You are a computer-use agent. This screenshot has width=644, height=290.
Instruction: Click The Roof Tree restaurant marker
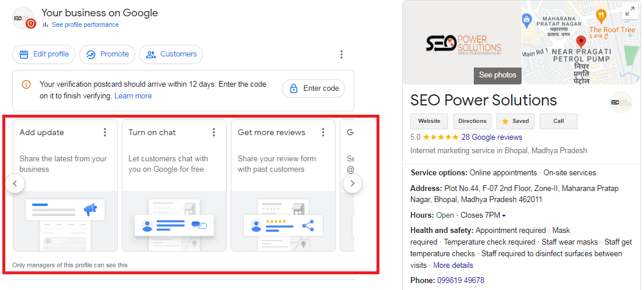[x=600, y=16]
